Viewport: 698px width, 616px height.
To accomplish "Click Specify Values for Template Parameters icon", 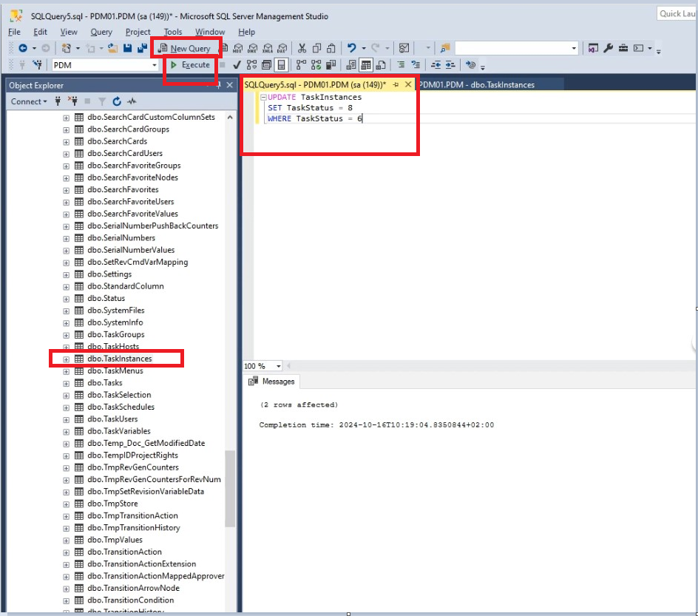I will point(470,65).
